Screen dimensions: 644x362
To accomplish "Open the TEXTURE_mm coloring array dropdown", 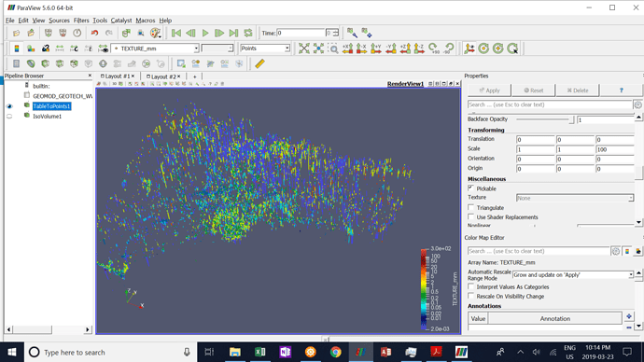I will 155,49.
